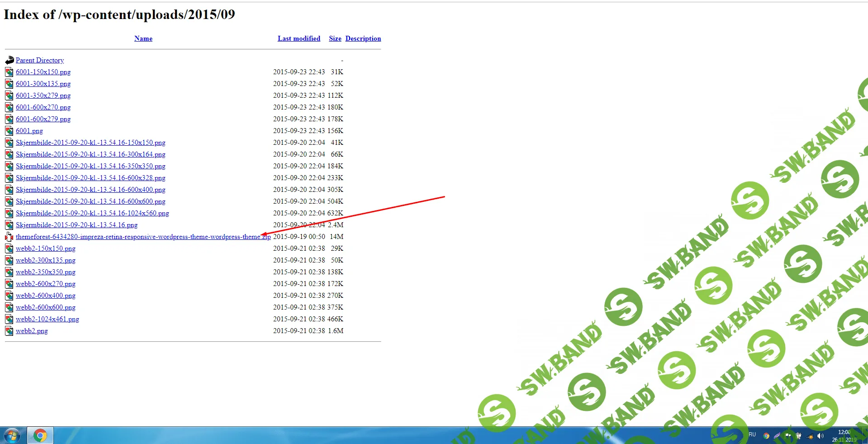Click the image icon beside webb2.png
This screenshot has height=444, width=868.
(9, 331)
